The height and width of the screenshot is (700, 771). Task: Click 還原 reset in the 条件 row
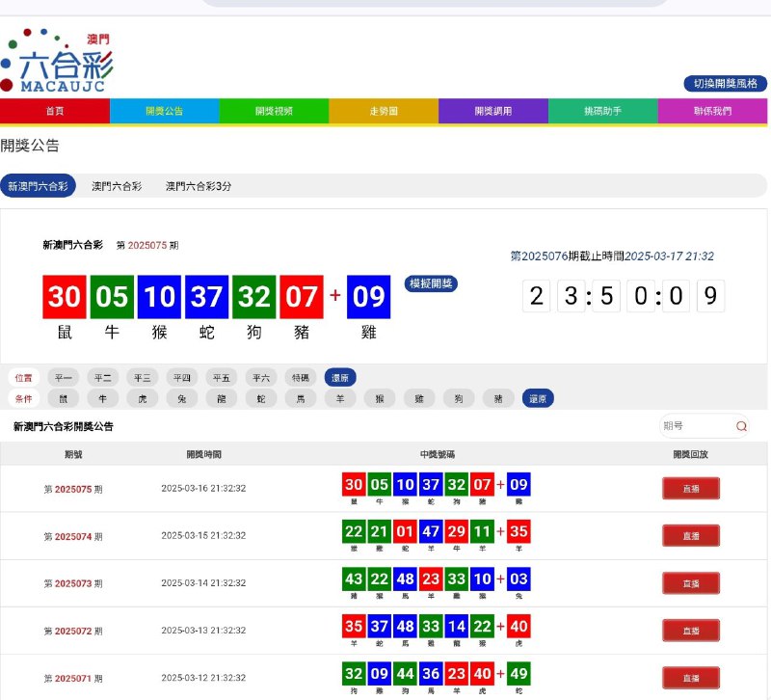click(538, 398)
